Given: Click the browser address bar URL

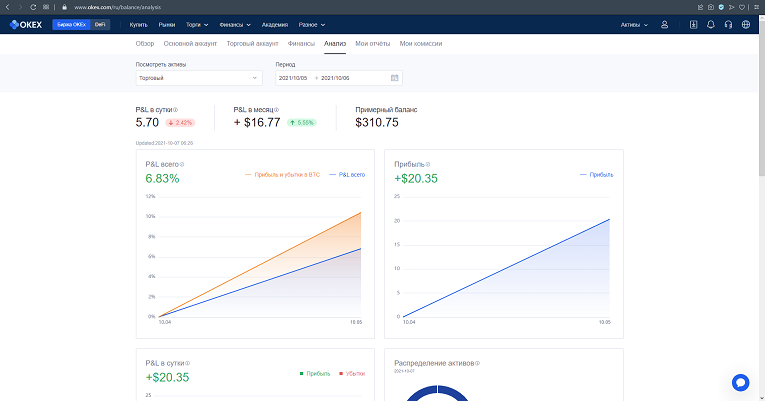Looking at the screenshot, I should pyautogui.click(x=118, y=7).
